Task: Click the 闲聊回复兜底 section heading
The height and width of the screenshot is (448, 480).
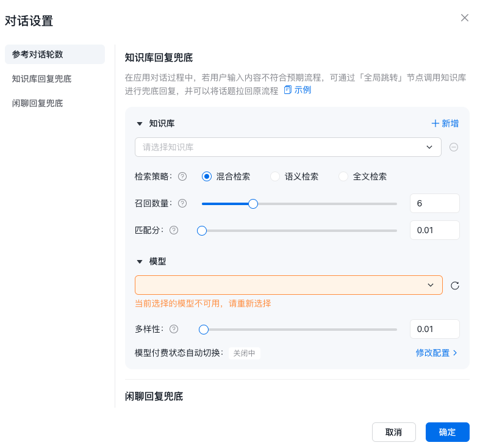Action: click(x=154, y=397)
